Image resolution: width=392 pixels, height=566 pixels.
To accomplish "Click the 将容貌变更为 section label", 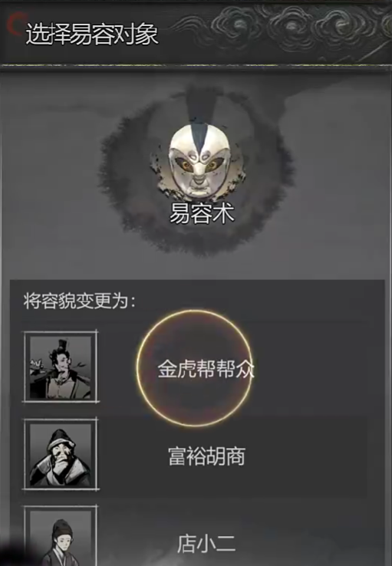I will pos(80,301).
